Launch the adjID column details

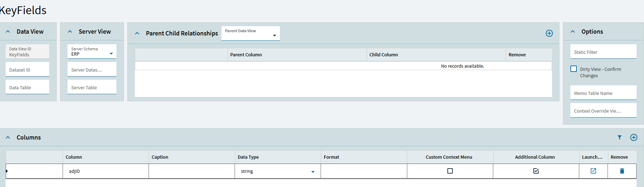pos(593,171)
